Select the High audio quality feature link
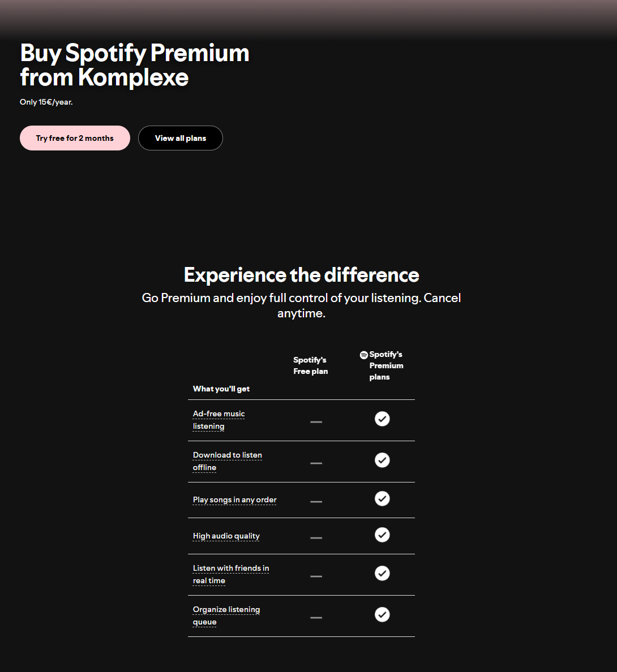Viewport: 617px width, 672px height. point(226,536)
